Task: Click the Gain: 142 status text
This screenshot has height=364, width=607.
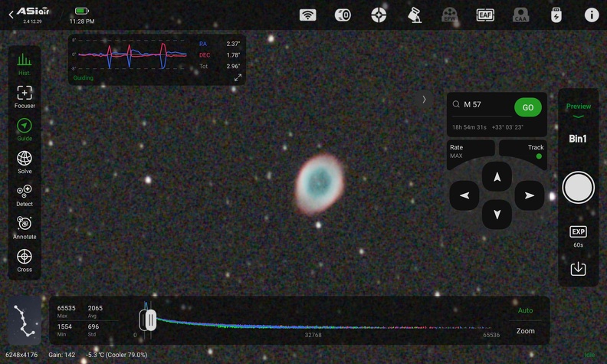Action: 61,355
